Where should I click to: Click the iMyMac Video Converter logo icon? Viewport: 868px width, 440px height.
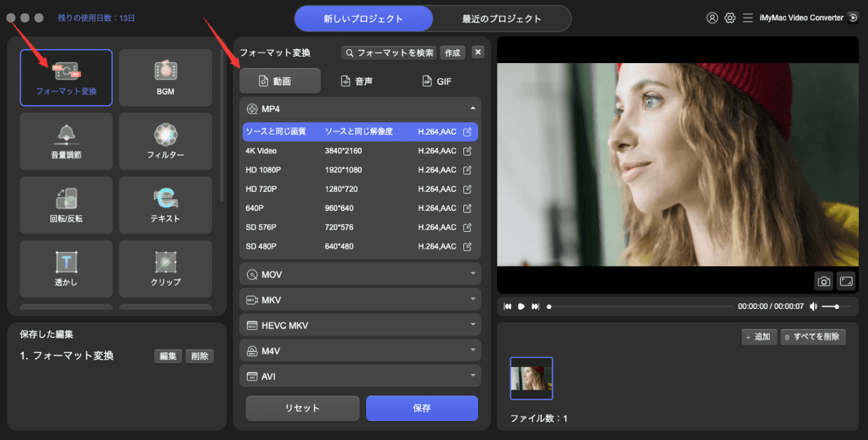[853, 18]
